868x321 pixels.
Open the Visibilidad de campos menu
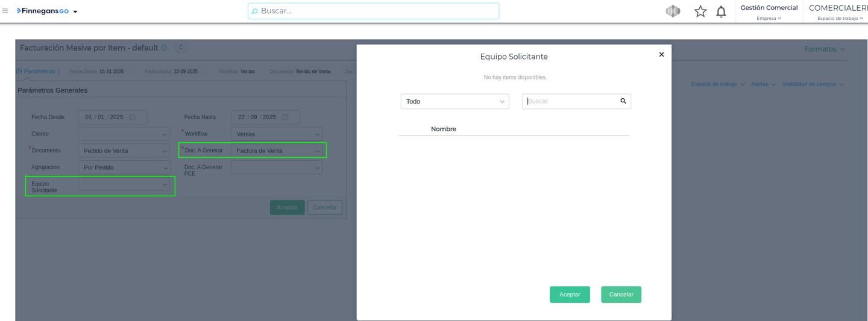813,84
